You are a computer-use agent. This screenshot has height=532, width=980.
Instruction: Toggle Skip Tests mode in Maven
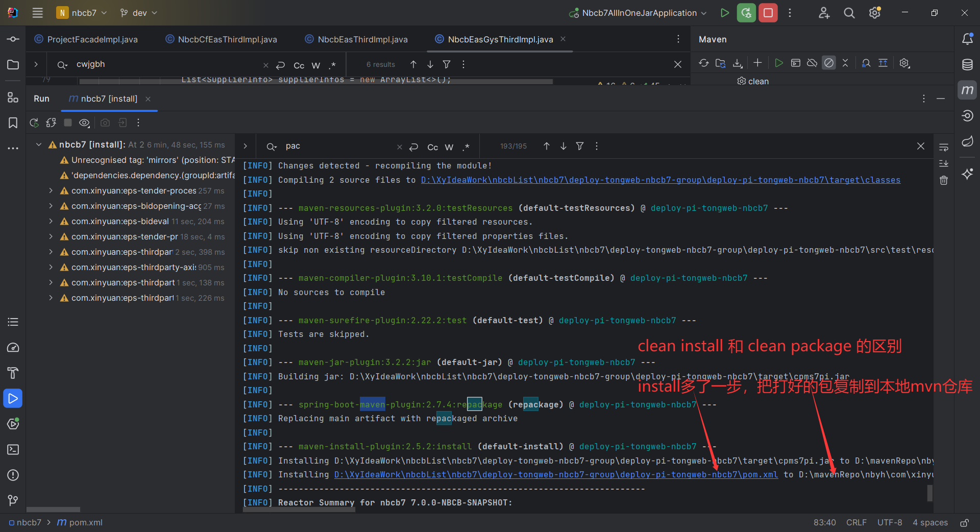(x=829, y=63)
